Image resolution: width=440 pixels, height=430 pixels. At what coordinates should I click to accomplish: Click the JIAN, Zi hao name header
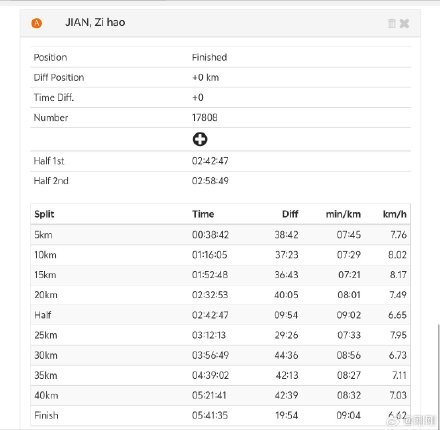pyautogui.click(x=95, y=22)
